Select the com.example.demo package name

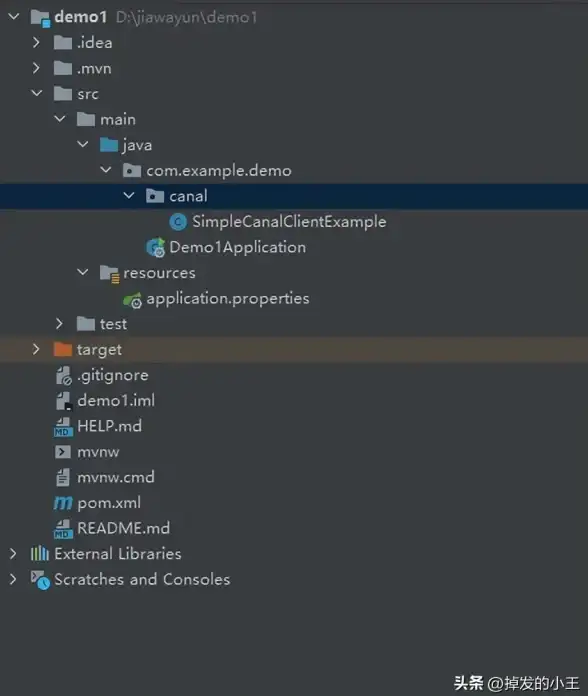(219, 171)
